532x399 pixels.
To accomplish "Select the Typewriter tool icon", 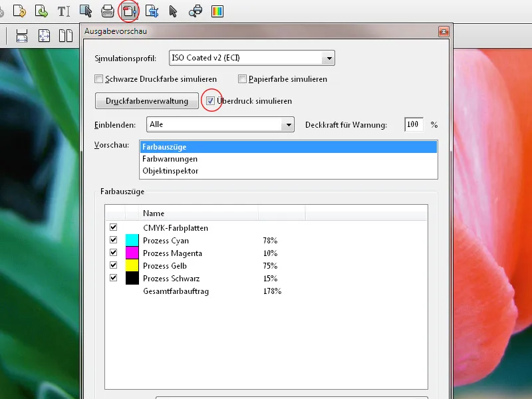I will pyautogui.click(x=108, y=11).
